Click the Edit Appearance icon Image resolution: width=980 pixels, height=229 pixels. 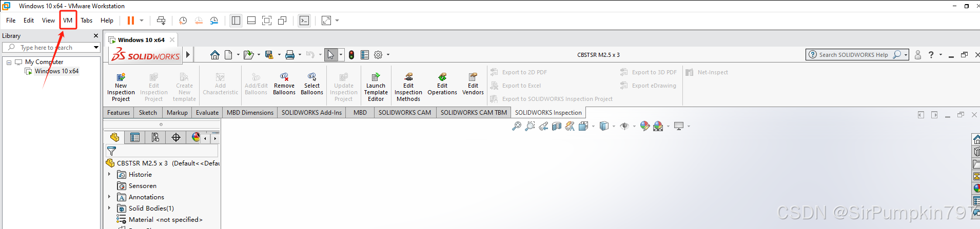[645, 126]
